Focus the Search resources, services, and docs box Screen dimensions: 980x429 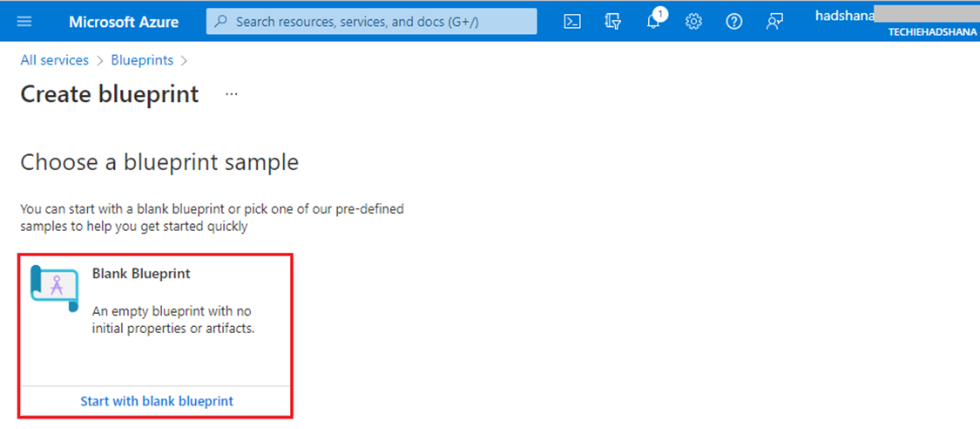[x=371, y=21]
